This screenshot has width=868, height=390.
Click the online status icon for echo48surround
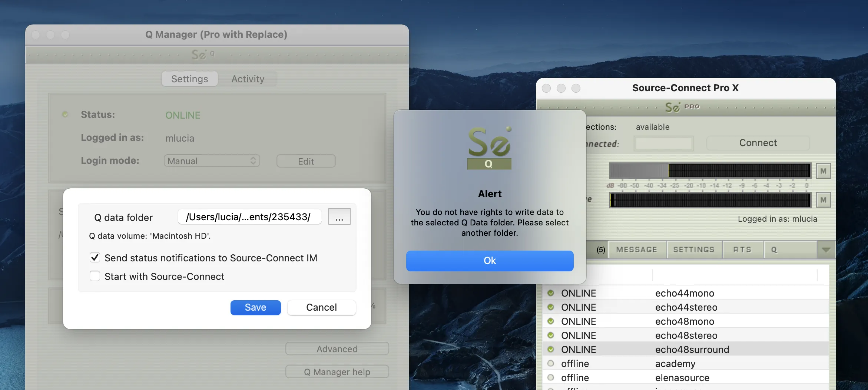pos(551,349)
